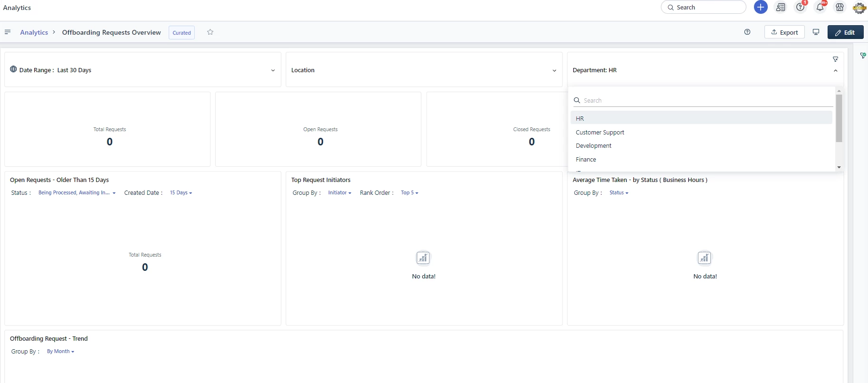This screenshot has width=868, height=383.
Task: Click the department list scroll-up arrow
Action: point(839,91)
